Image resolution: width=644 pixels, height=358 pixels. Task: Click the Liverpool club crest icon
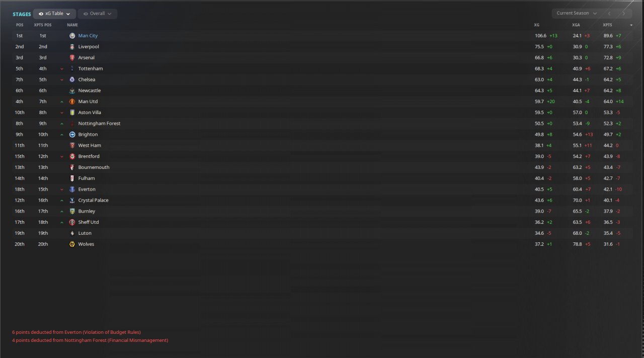[72, 47]
